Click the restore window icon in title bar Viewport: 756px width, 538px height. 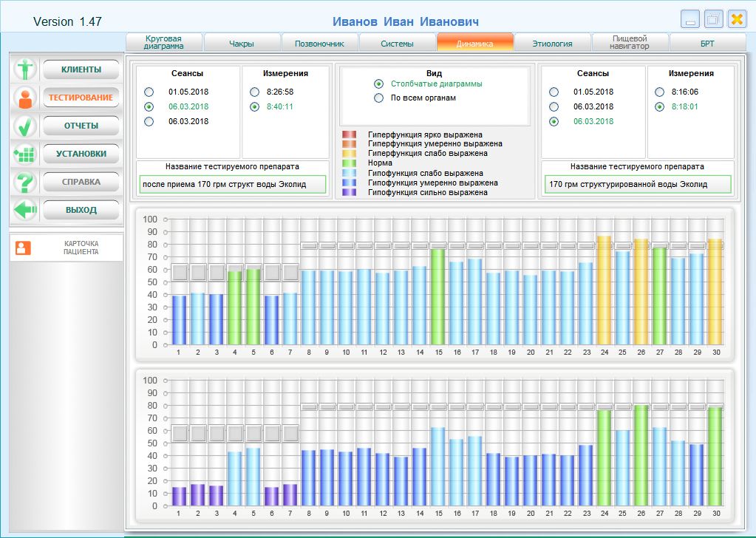coord(713,20)
